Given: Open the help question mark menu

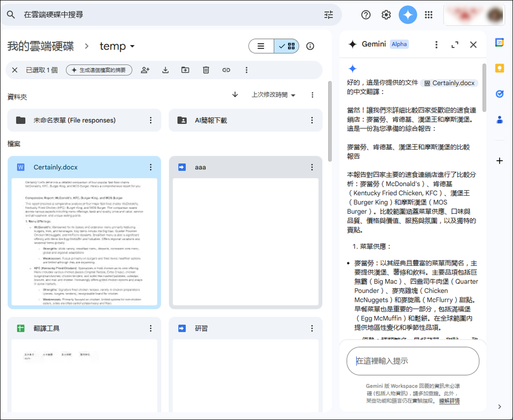Looking at the screenshot, I should (x=366, y=15).
